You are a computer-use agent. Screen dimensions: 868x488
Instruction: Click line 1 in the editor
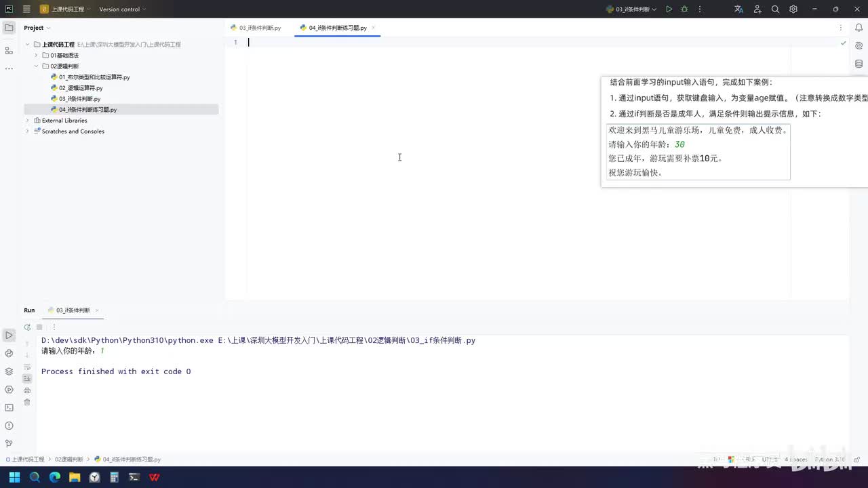[x=519, y=43]
